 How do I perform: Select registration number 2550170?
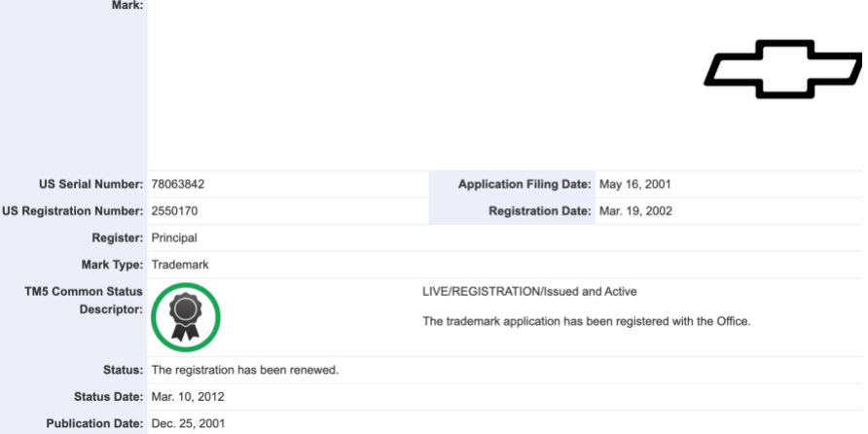[174, 211]
